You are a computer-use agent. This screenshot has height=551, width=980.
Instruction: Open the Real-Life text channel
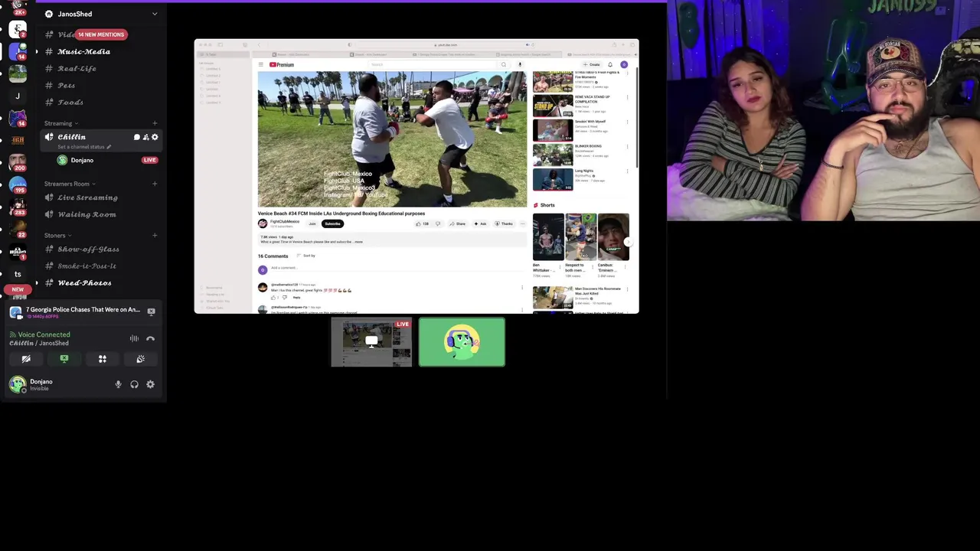77,68
